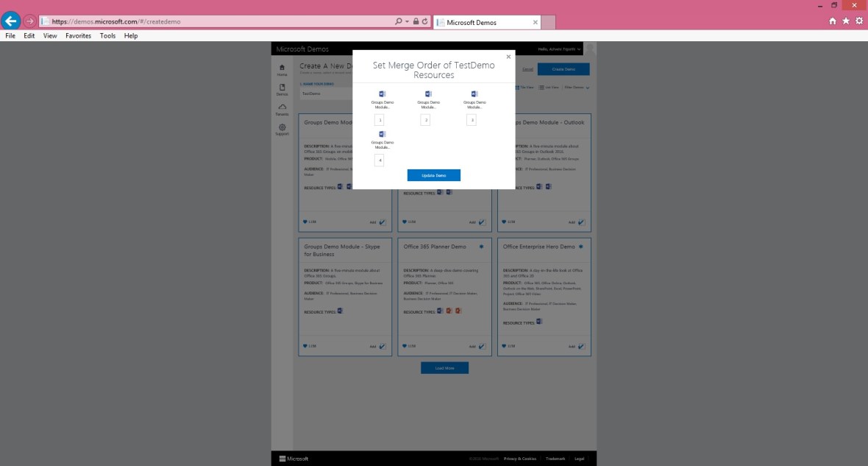Click the Privacy & Cookies footer link
This screenshot has width=868, height=466.
click(520, 459)
